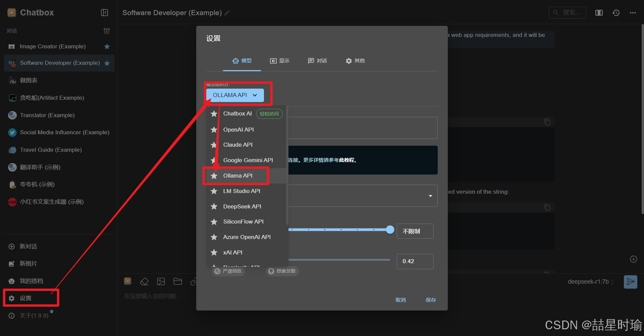Select DeepSeek API from provider list
Screen dimensions: 644x336
[247, 206]
